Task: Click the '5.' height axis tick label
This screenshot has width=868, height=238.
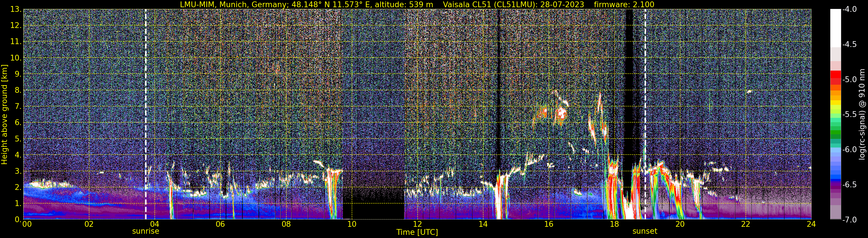Action: 18,139
